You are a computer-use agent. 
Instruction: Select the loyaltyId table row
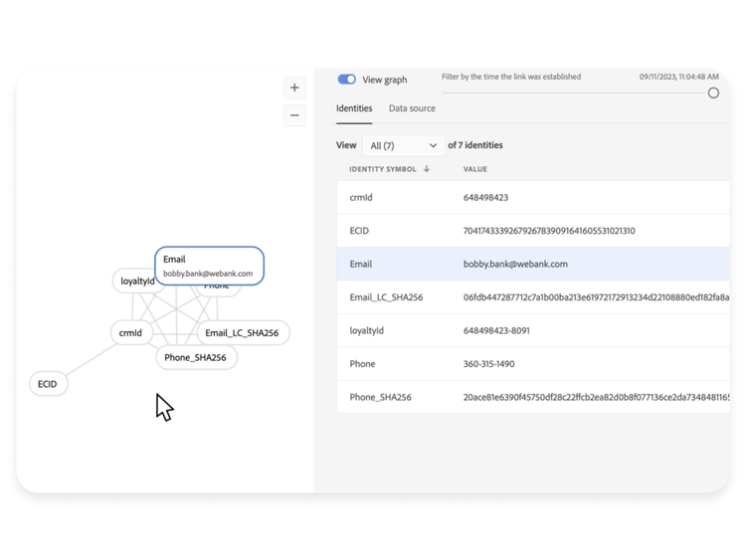532,330
